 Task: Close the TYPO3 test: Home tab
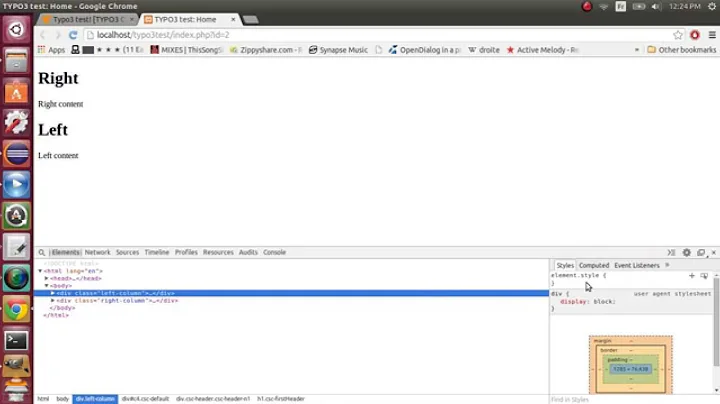pos(233,19)
